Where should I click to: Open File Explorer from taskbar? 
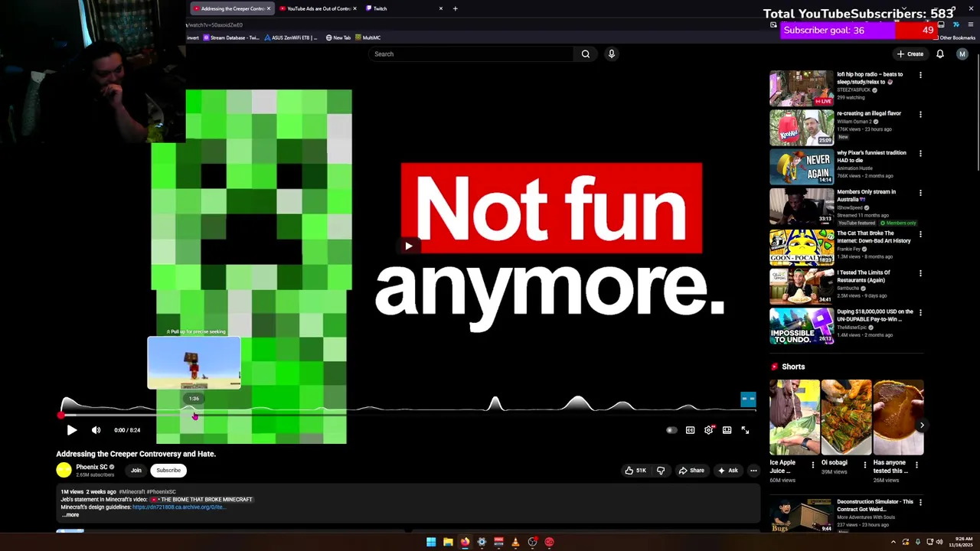[448, 542]
